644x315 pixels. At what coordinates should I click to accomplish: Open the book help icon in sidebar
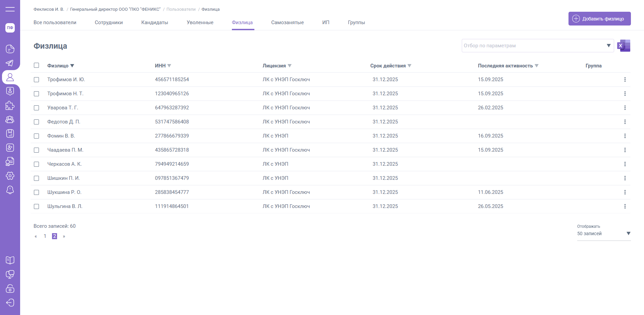tap(10, 260)
